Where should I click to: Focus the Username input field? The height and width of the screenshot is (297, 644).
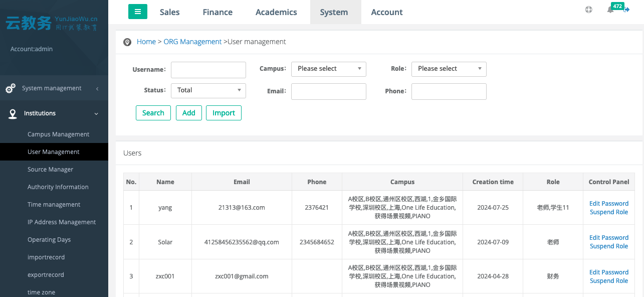coord(208,70)
